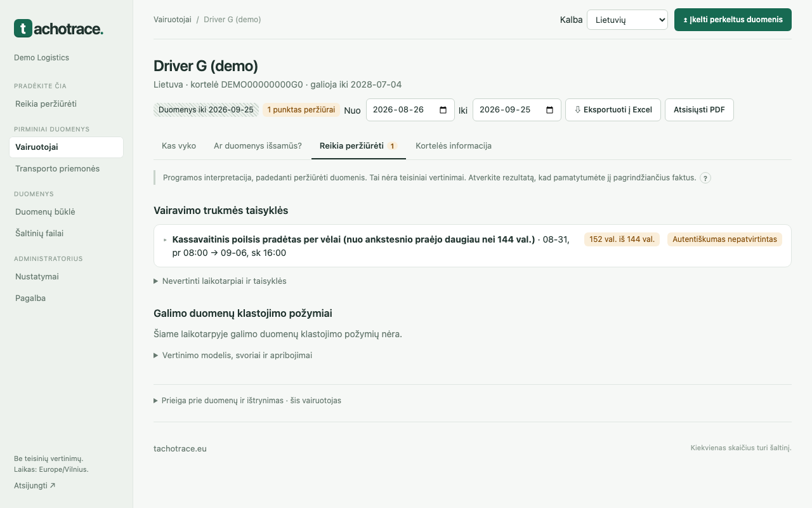Viewport: 812px width, 508px height.
Task: Expand the Kassavaitinis poilsis result arrow
Action: pyautogui.click(x=166, y=240)
